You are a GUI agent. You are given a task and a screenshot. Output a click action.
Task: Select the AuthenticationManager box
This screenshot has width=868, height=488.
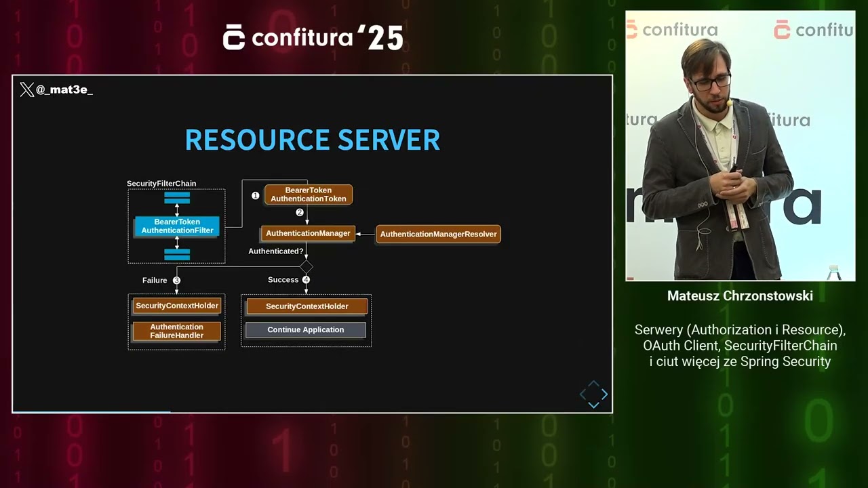[308, 233]
